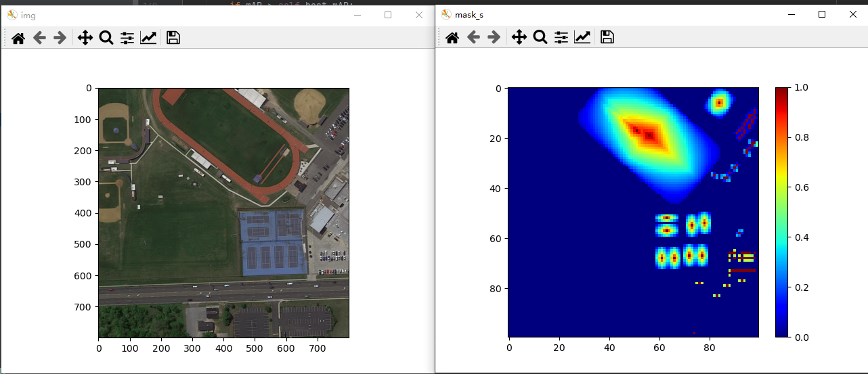Click Back arrow in img window toolbar
868x374 pixels.
pos(39,38)
